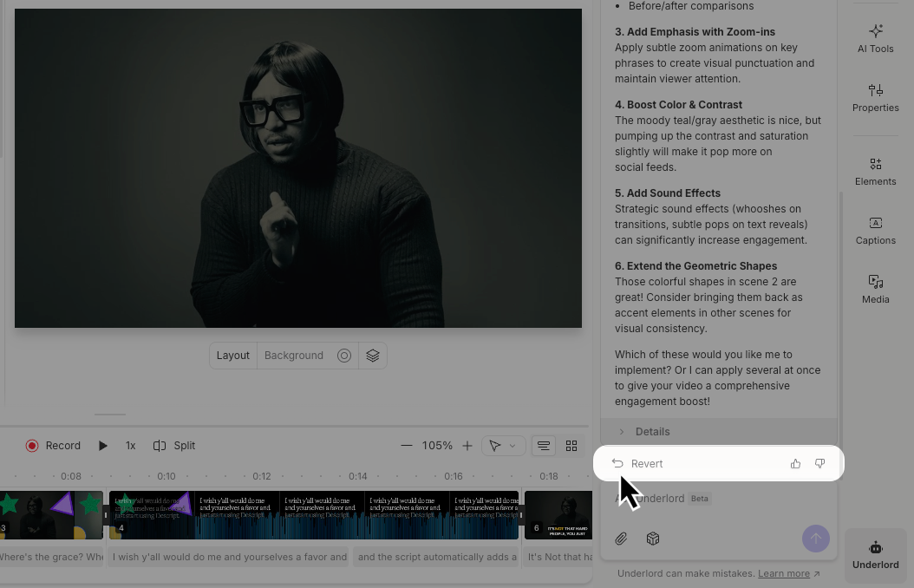
Task: Toggle the Underlord assistant panel
Action: (x=875, y=555)
